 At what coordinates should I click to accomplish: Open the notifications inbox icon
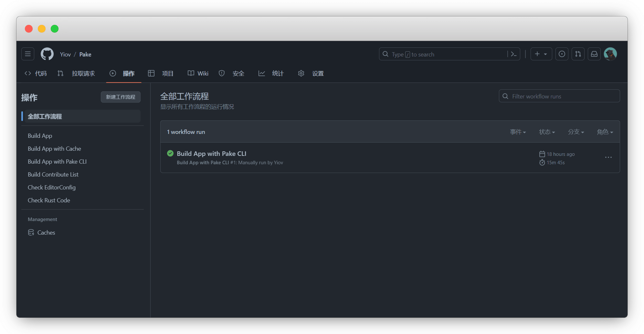click(594, 54)
